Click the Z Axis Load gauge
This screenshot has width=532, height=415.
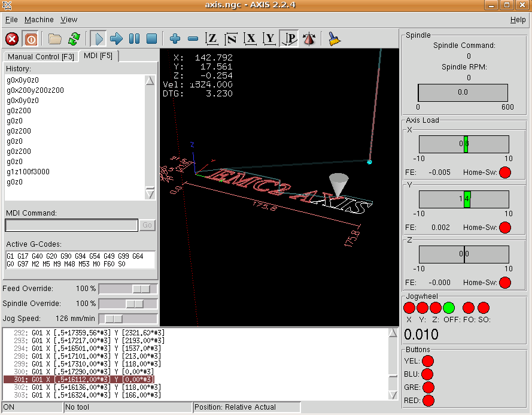(464, 254)
